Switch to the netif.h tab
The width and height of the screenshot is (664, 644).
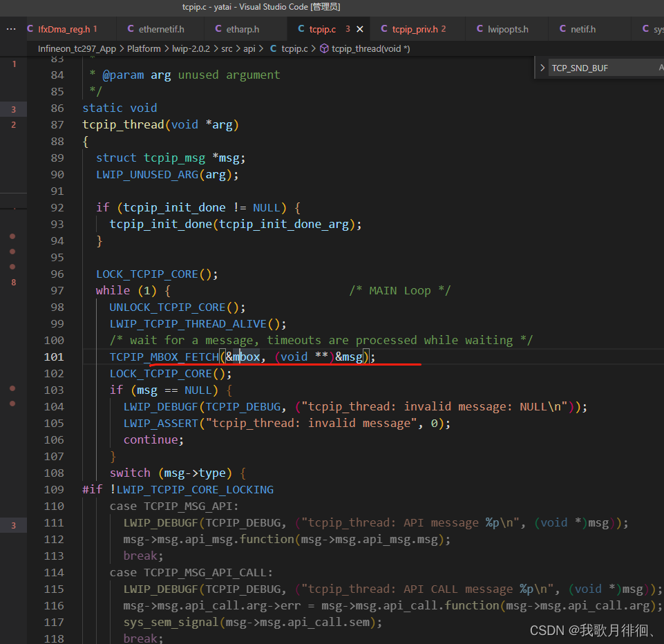point(583,29)
